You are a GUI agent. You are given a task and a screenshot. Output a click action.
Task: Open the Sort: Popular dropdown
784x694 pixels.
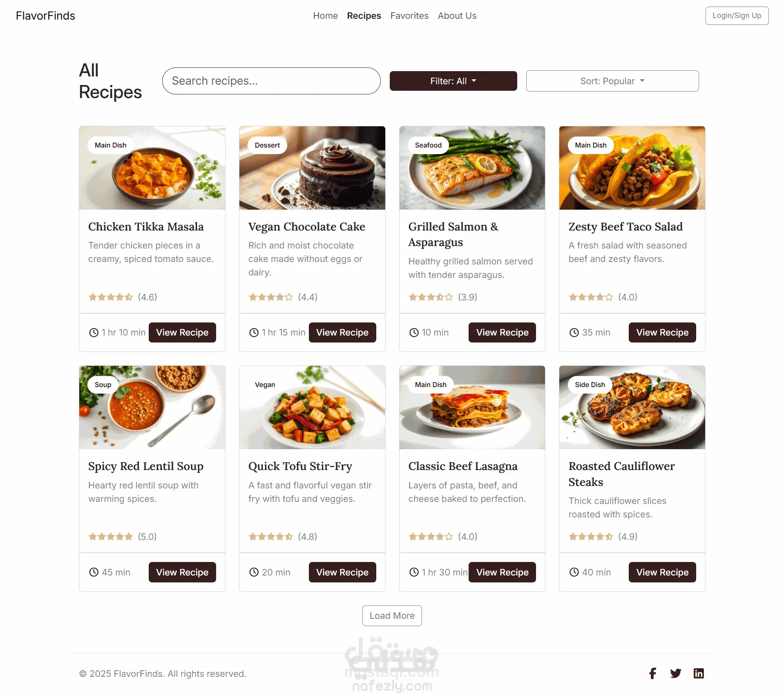(612, 81)
